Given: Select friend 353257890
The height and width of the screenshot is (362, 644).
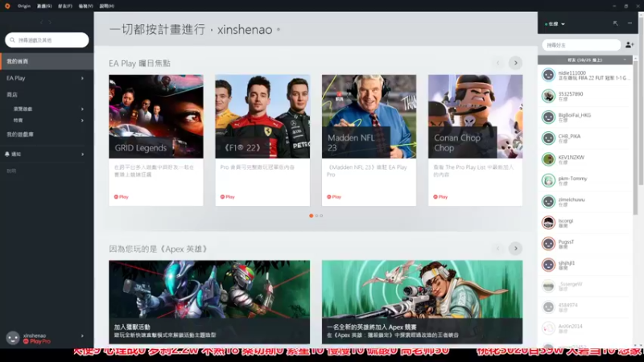Looking at the screenshot, I should 585,96.
